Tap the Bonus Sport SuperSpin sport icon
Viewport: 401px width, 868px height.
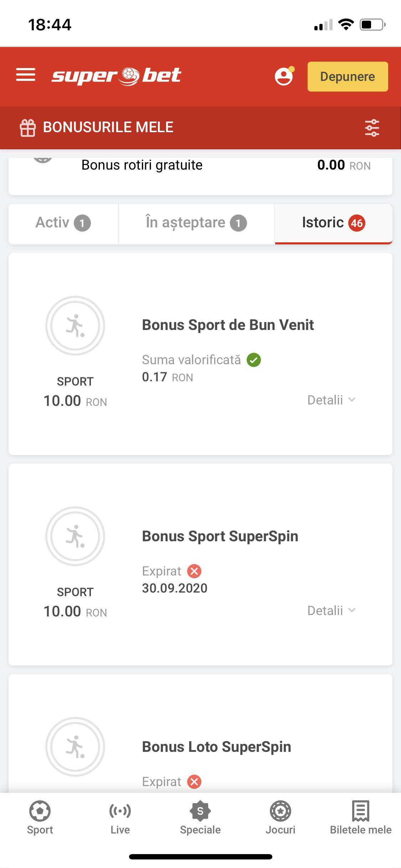click(75, 536)
